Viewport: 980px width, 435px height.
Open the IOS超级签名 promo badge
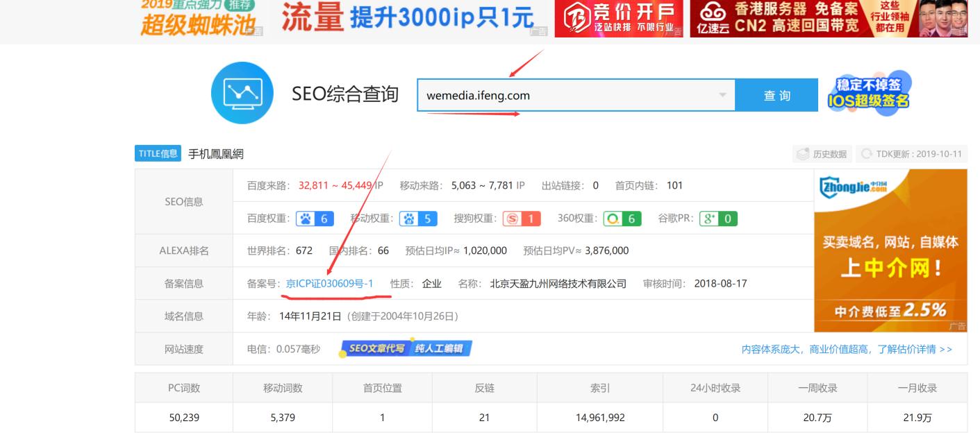pos(870,92)
